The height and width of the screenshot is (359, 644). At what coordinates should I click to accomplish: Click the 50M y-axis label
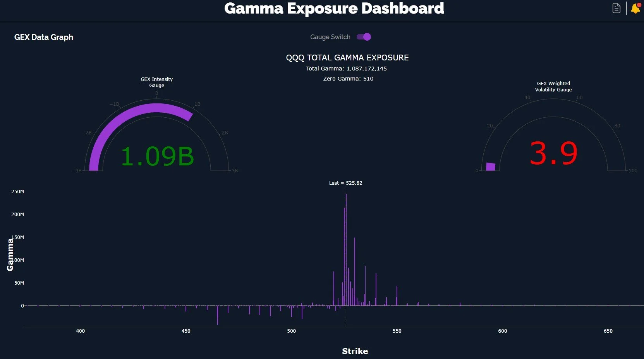(19, 283)
